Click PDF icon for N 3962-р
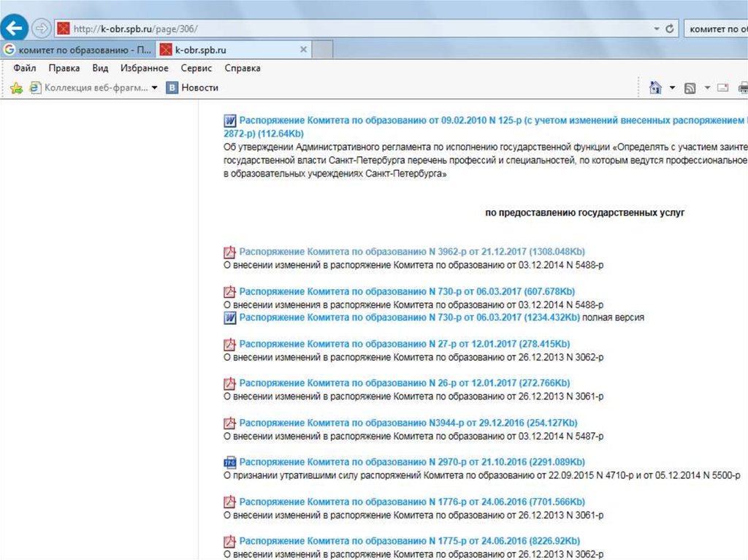The height and width of the screenshot is (560, 748). pyautogui.click(x=230, y=252)
